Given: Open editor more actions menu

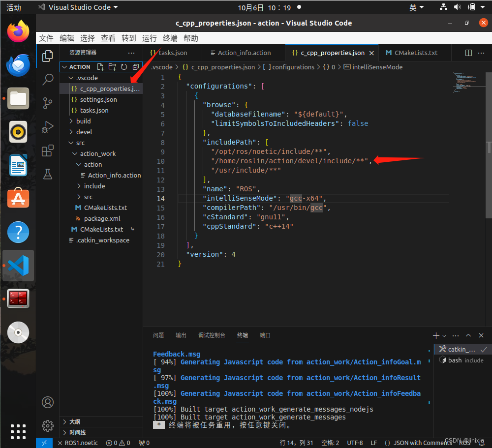Looking at the screenshot, I should (x=481, y=53).
